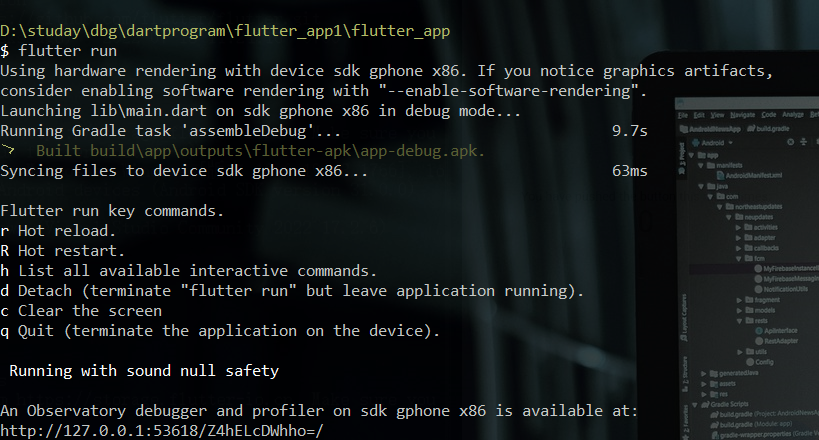The height and width of the screenshot is (440, 819).
Task: Click the ApiInterface interface icon
Action: [759, 330]
